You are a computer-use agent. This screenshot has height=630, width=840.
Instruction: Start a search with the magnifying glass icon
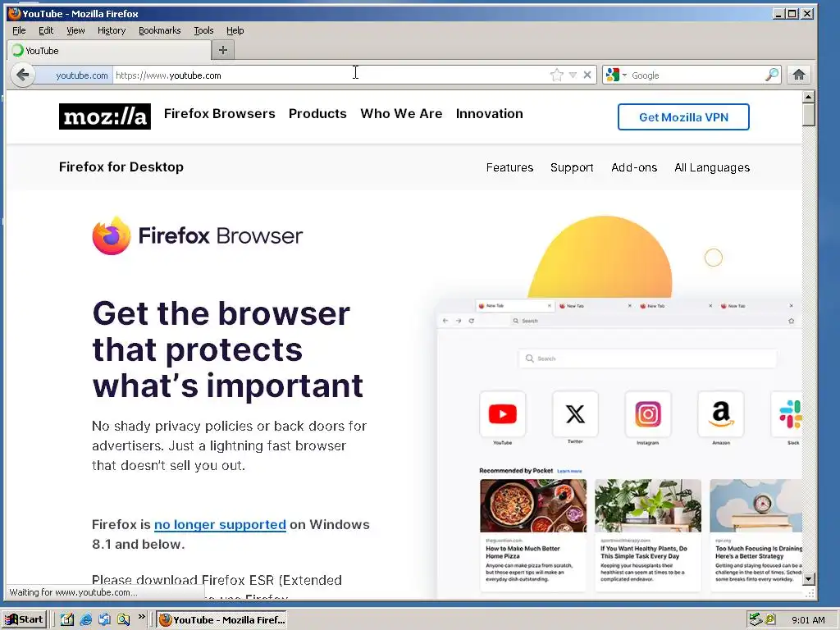pyautogui.click(x=771, y=75)
